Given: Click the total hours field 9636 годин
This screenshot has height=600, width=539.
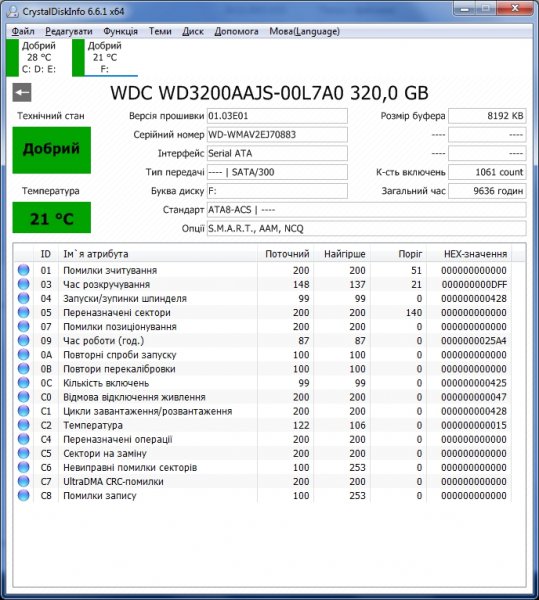Looking at the screenshot, I should click(487, 191).
